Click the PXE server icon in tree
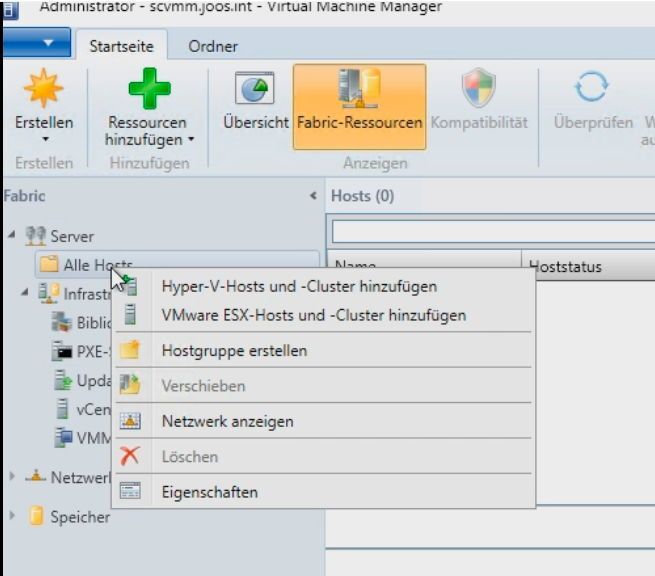The height and width of the screenshot is (576, 655). click(x=62, y=351)
